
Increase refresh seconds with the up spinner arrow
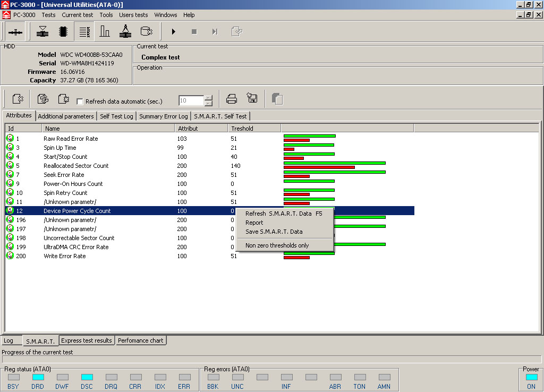pos(208,98)
